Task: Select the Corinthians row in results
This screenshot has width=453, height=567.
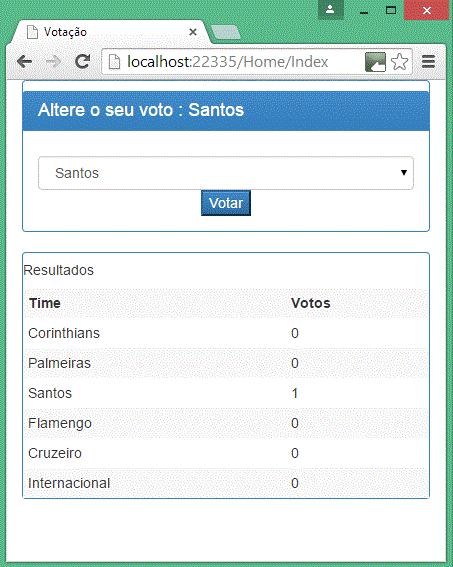Action: coord(226,333)
